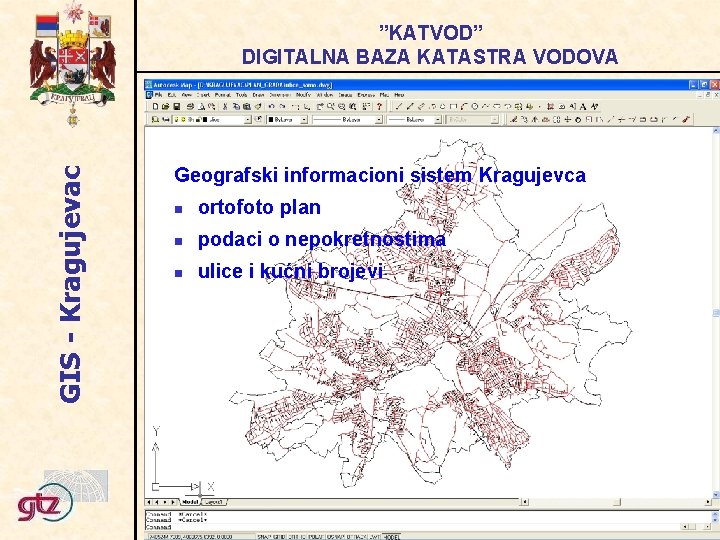Select the Line draw tool
The width and height of the screenshot is (720, 540).
coord(398,107)
